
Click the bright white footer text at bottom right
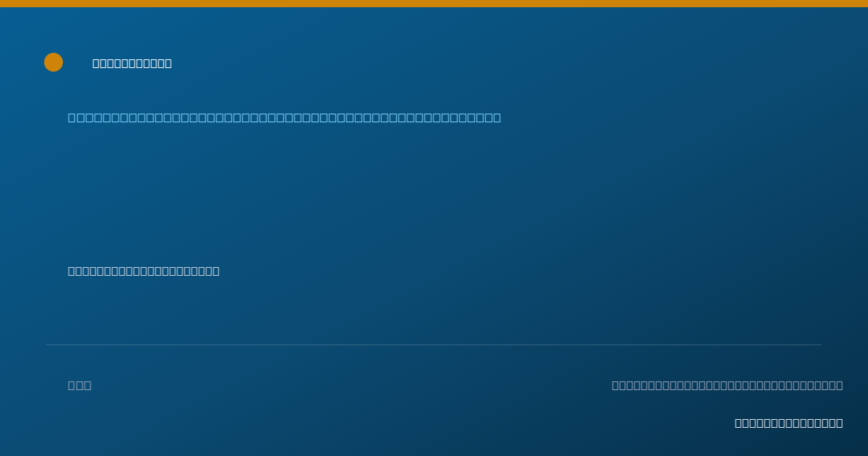pyautogui.click(x=788, y=423)
